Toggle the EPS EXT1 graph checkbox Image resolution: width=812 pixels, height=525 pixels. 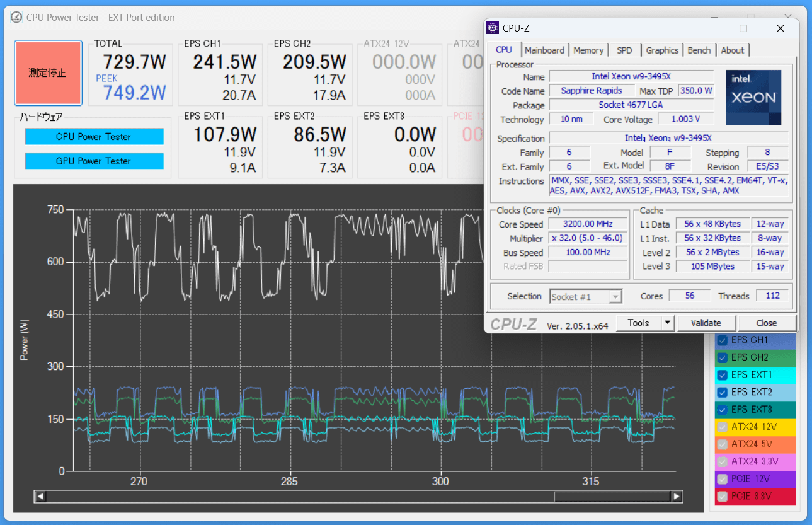tap(723, 375)
